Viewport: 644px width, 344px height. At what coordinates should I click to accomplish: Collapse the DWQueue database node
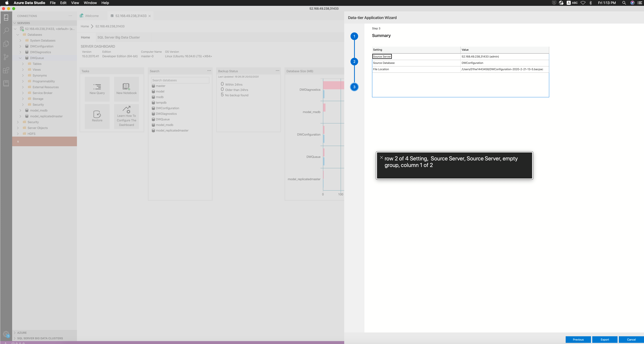point(20,58)
